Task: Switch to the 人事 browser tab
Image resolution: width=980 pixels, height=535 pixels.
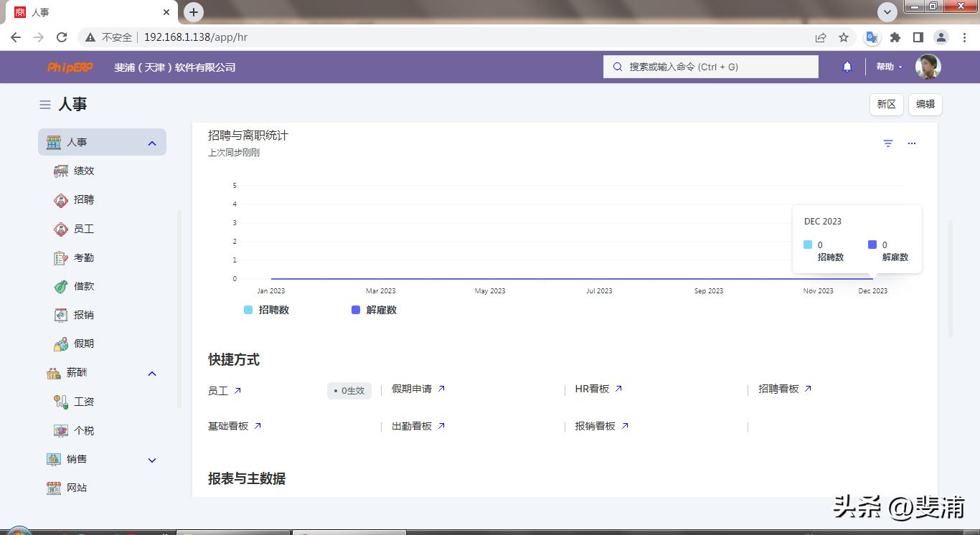Action: point(39,11)
